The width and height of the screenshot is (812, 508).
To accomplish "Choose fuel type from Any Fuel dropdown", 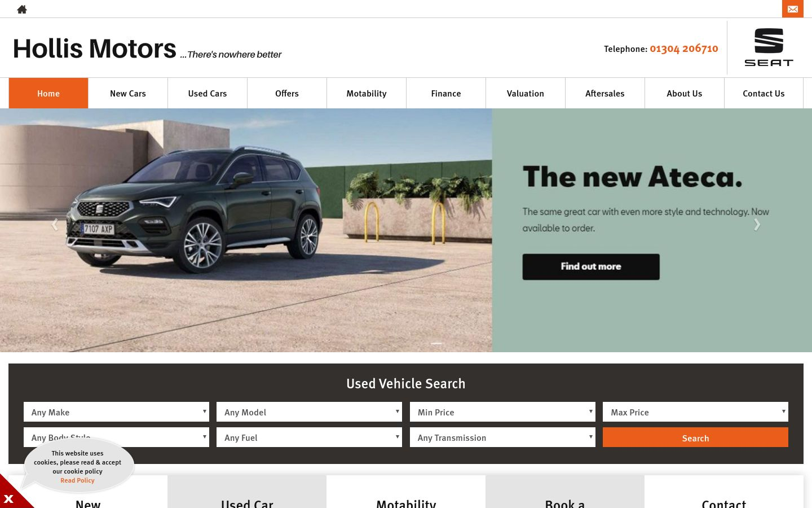I will click(x=309, y=437).
